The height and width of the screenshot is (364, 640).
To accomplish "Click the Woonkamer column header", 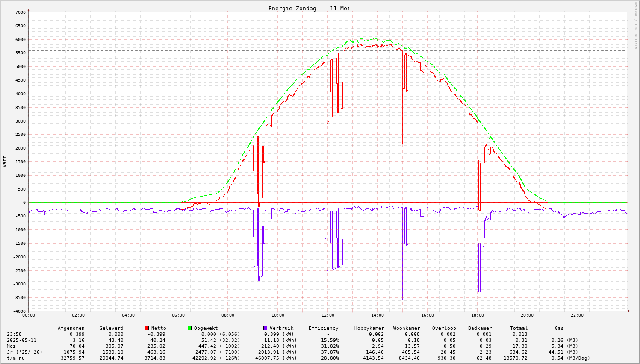I will pos(407,328).
